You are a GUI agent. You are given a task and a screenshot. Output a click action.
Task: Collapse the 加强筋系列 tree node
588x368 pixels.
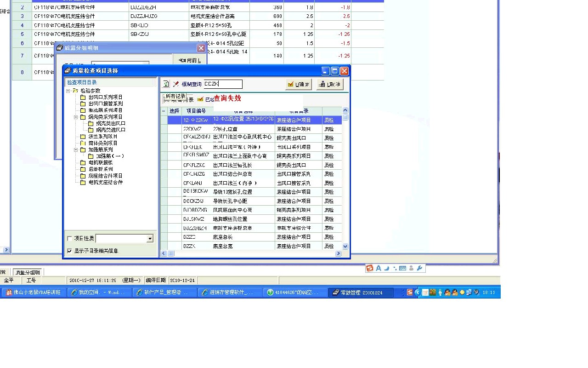point(76,150)
